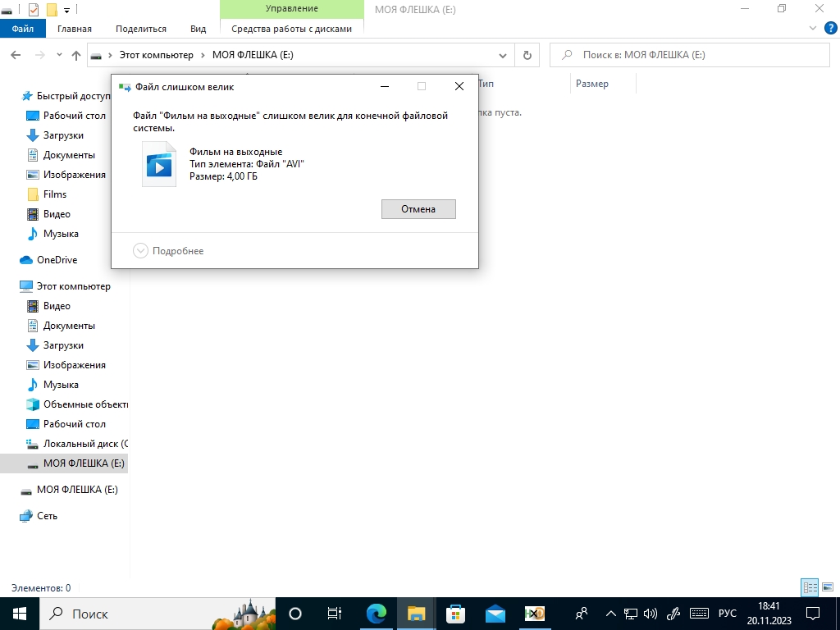Open the Средства работы с дисками tab
The height and width of the screenshot is (630, 840).
(291, 29)
